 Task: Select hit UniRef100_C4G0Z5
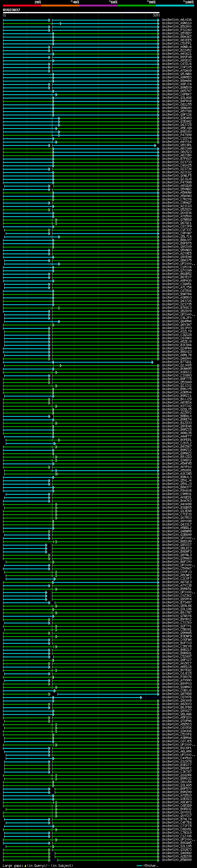coord(177,165)
